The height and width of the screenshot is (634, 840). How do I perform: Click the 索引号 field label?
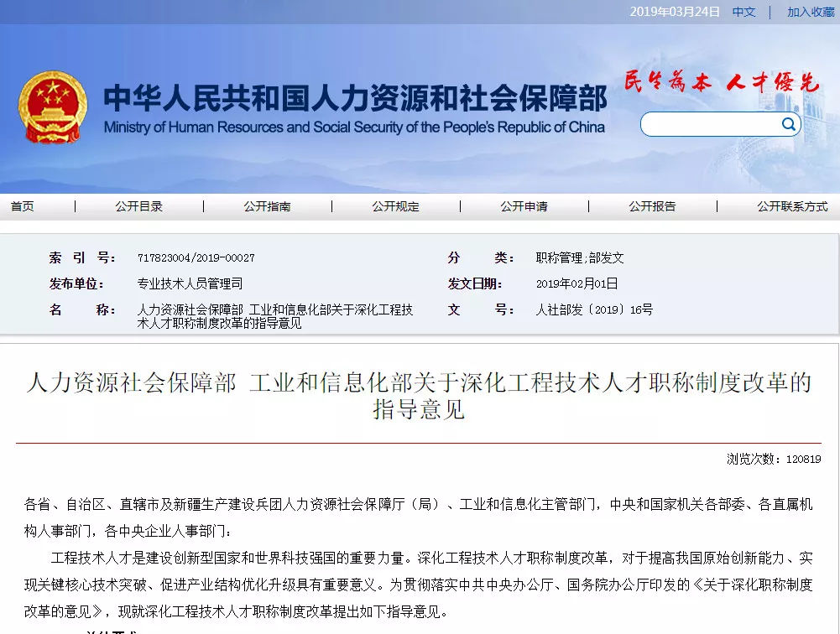point(82,258)
